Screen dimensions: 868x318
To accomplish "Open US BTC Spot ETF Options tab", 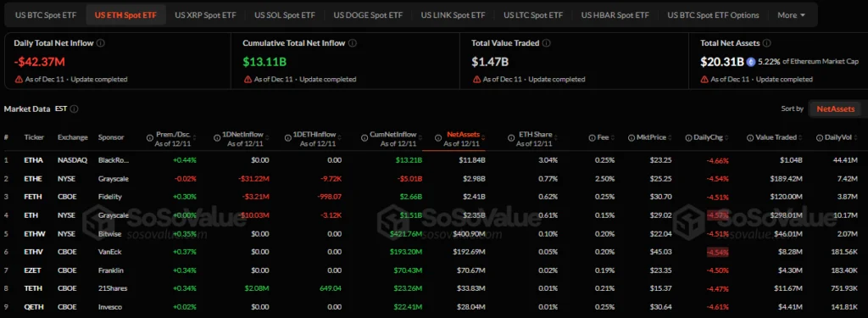I will coord(713,15).
